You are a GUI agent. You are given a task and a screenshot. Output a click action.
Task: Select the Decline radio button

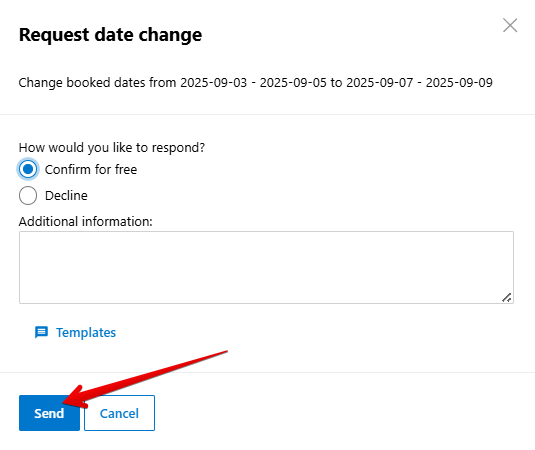coord(28,195)
